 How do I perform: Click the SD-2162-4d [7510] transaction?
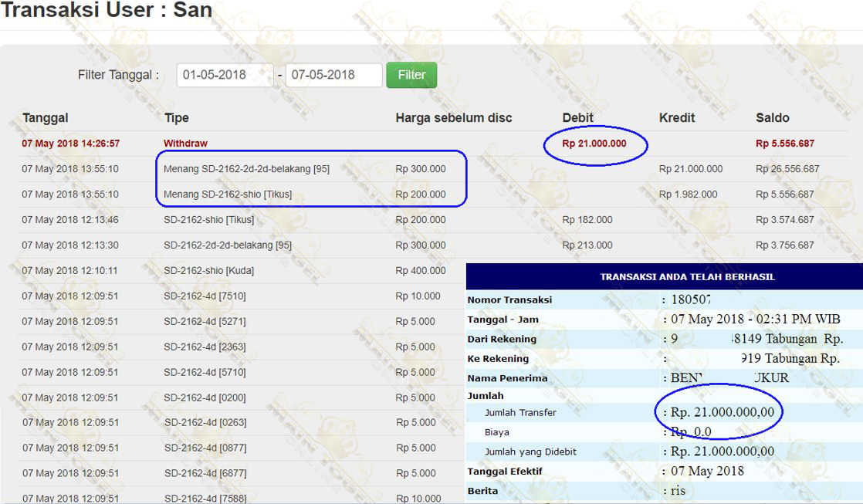(205, 296)
